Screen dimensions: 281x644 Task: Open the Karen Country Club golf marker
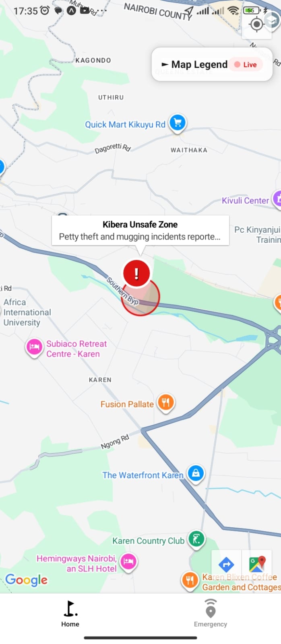(196, 539)
